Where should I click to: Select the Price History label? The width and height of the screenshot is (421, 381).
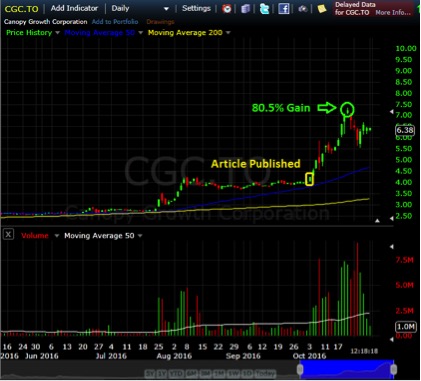[x=29, y=33]
